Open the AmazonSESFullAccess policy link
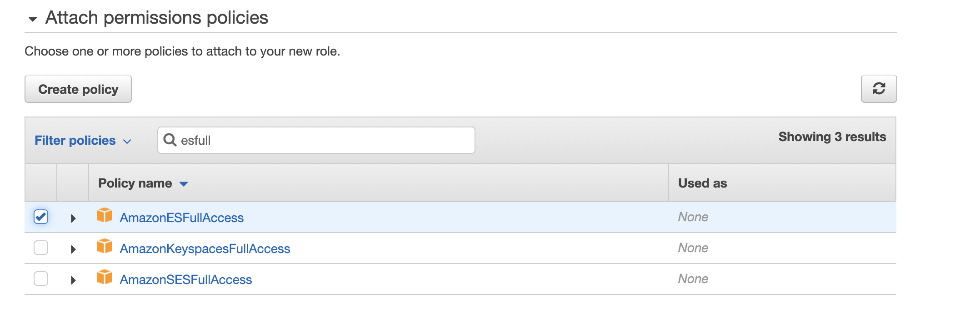This screenshot has width=980, height=335. point(185,280)
